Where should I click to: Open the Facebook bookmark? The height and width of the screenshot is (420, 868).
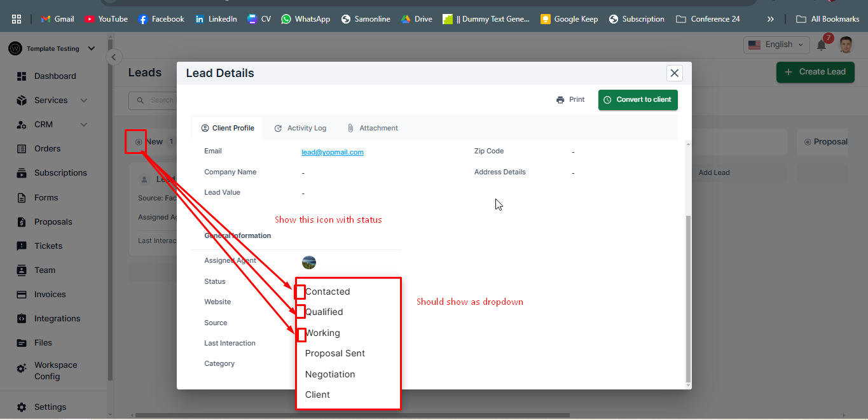click(162, 19)
